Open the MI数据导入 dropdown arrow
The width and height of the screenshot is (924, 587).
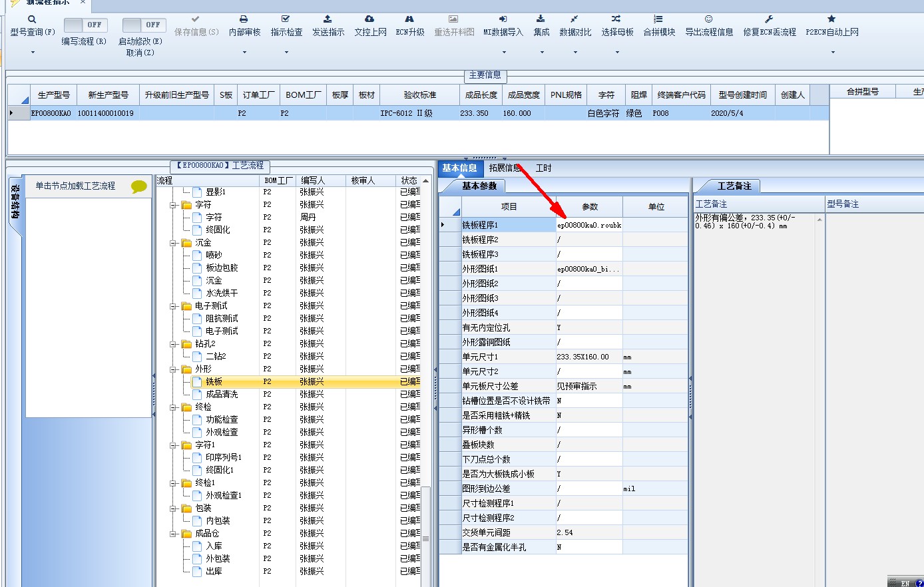(503, 52)
